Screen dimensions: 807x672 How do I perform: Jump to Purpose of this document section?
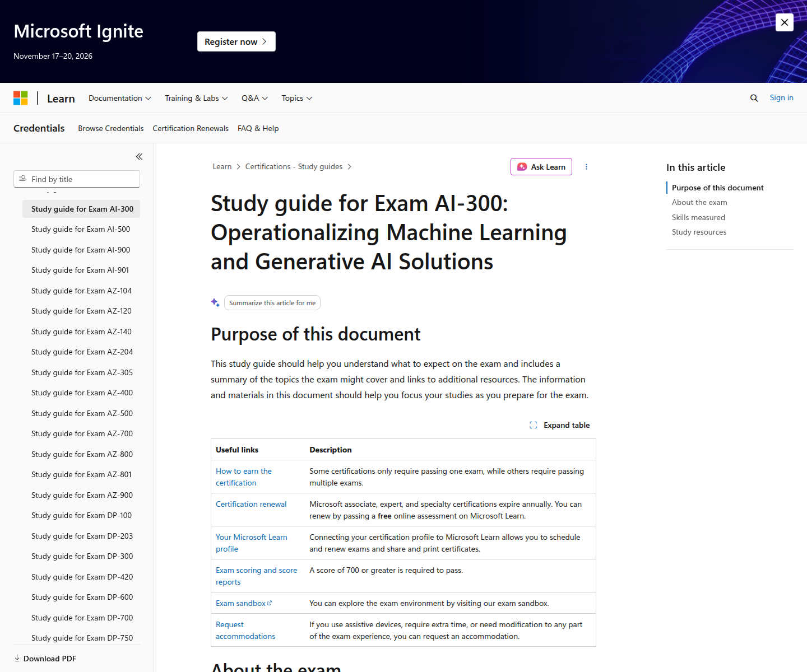[x=717, y=188]
